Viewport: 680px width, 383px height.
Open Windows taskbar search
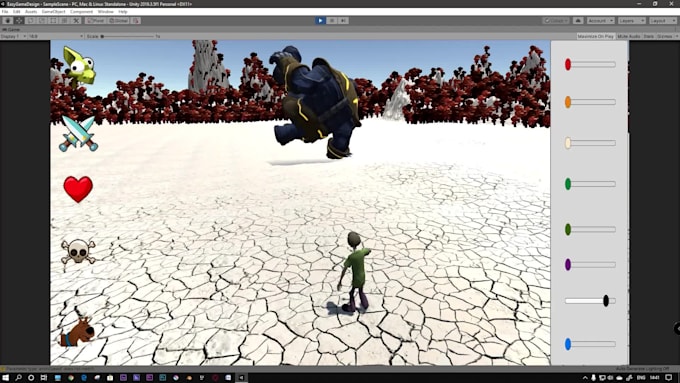[x=18, y=378]
